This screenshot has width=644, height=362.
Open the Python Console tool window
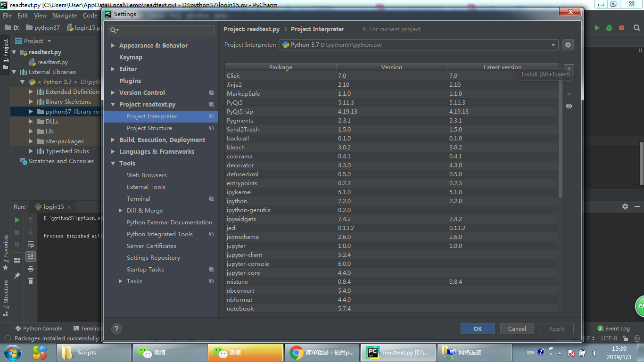39,328
